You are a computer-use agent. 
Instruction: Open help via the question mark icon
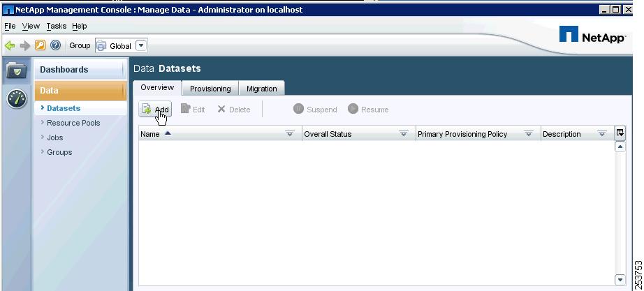coord(55,45)
